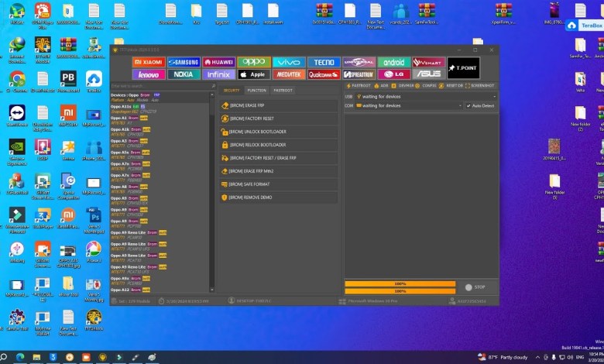Click the upper 100% progress bar
The image size is (604, 364).
tap(400, 284)
